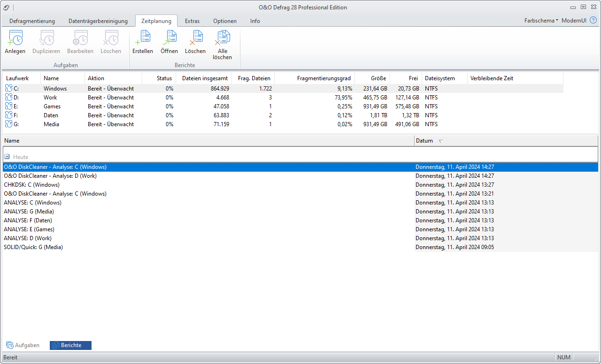Click drive name Games
The width and height of the screenshot is (601, 364).
(52, 106)
